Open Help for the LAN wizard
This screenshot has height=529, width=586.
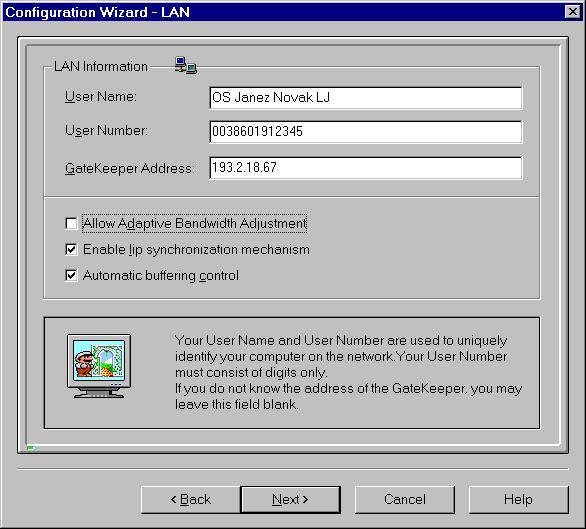pos(518,499)
